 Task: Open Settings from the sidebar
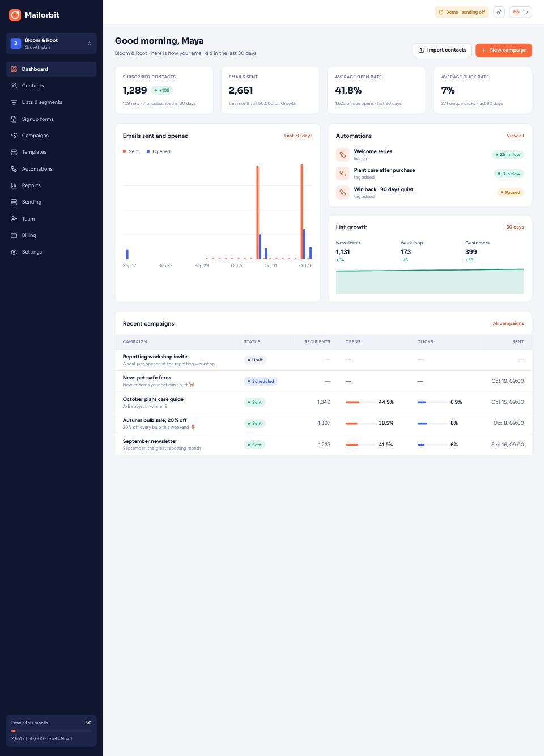[51, 252]
